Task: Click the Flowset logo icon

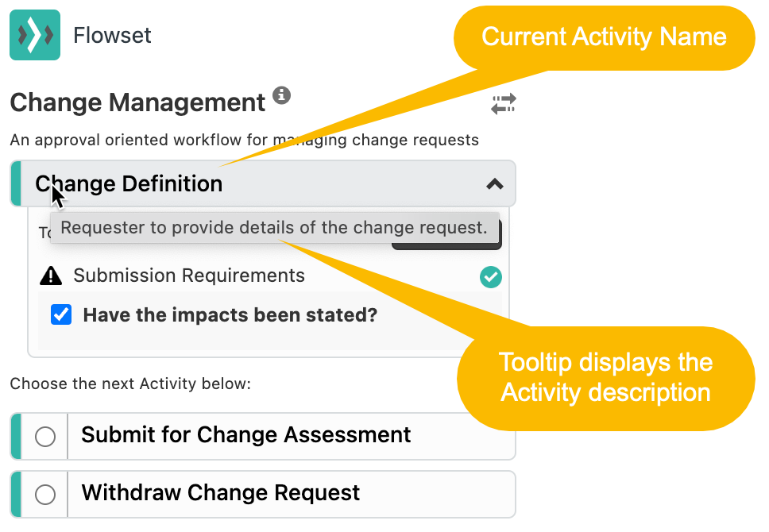Action: 35,35
